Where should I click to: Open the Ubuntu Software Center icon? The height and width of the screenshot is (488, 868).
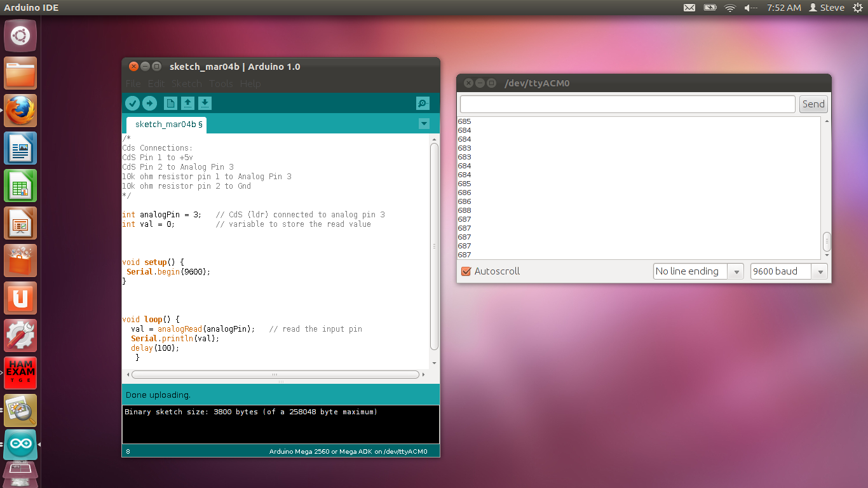pos(20,261)
